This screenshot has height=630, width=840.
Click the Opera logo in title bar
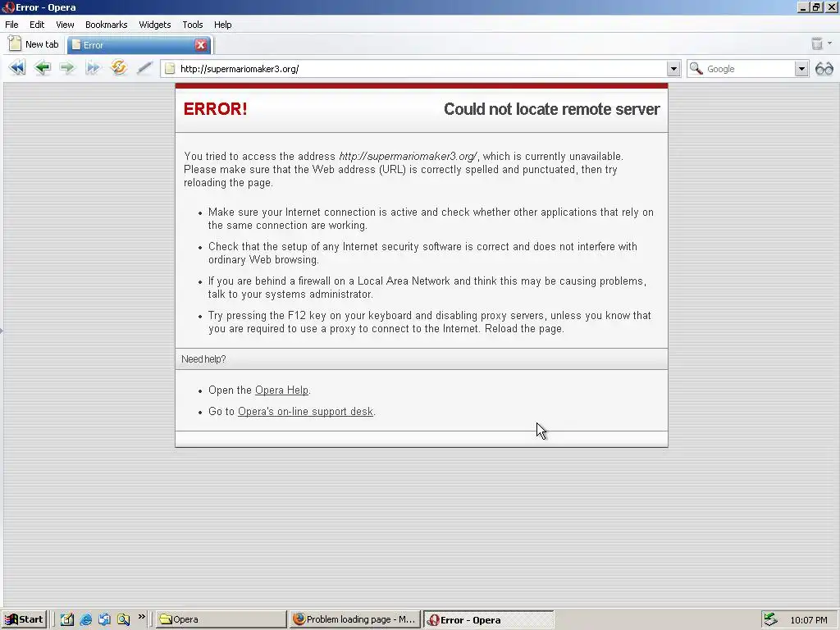(x=7, y=7)
